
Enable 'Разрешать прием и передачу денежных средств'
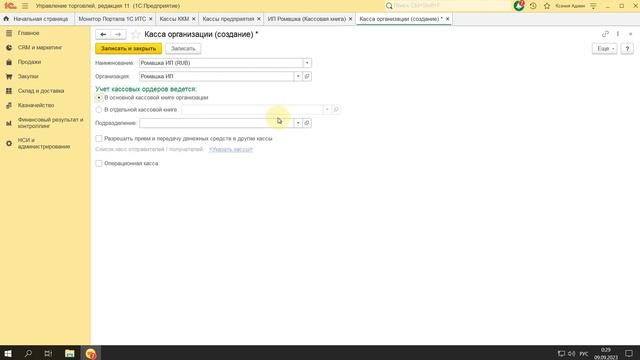click(99, 139)
